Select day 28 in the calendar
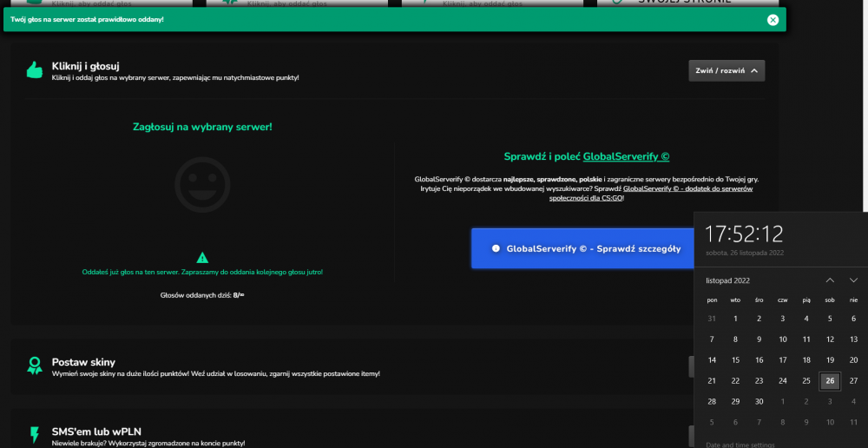Viewport: 868px width, 448px height. (712, 401)
